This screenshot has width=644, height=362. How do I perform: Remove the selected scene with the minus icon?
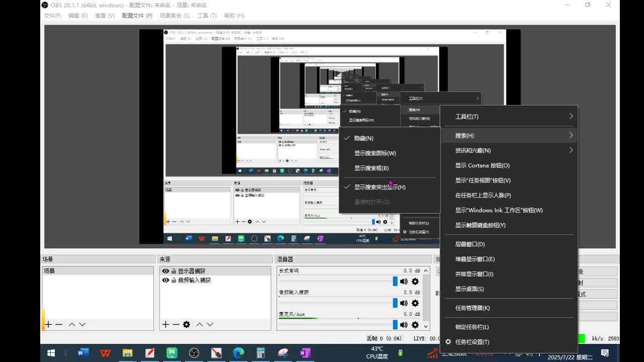click(59, 324)
